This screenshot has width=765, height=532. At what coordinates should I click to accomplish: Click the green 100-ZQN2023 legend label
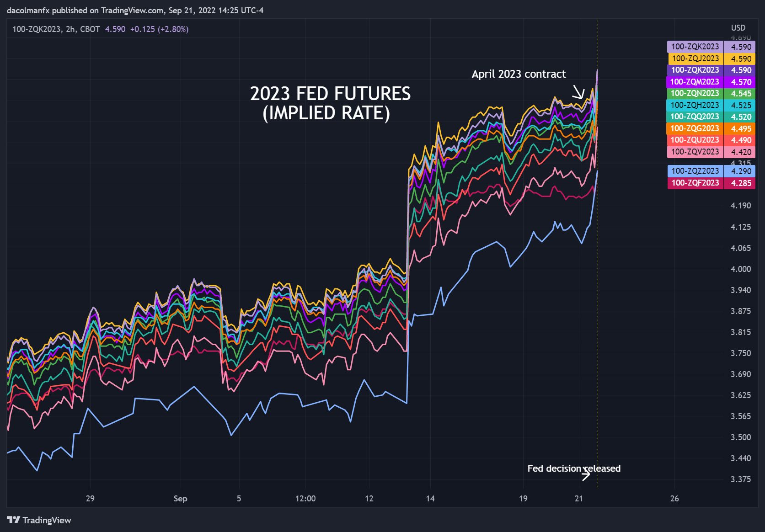pyautogui.click(x=695, y=93)
